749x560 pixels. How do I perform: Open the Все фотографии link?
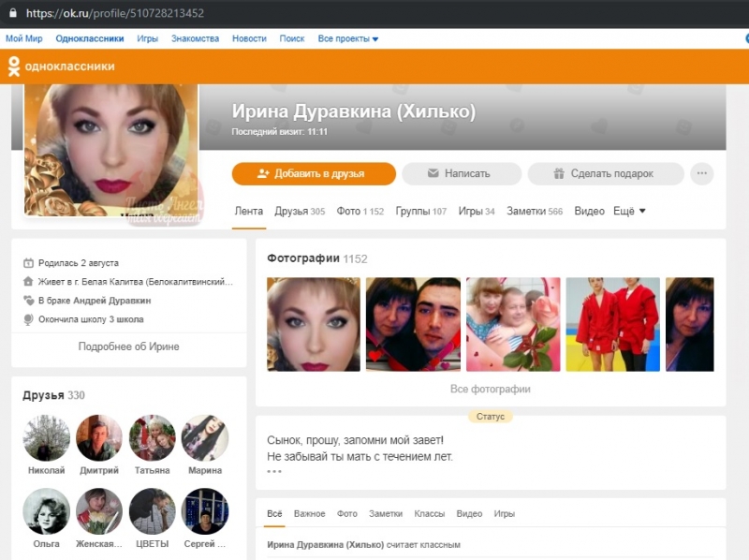click(490, 389)
